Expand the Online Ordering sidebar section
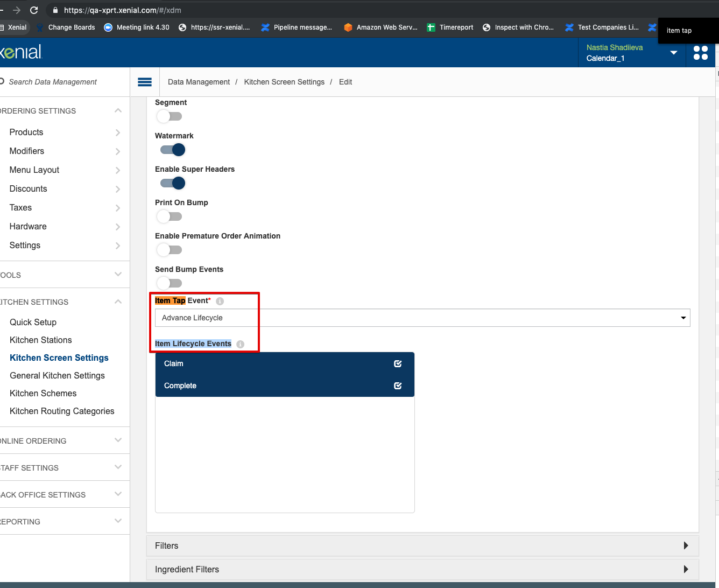The height and width of the screenshot is (588, 719). point(64,440)
